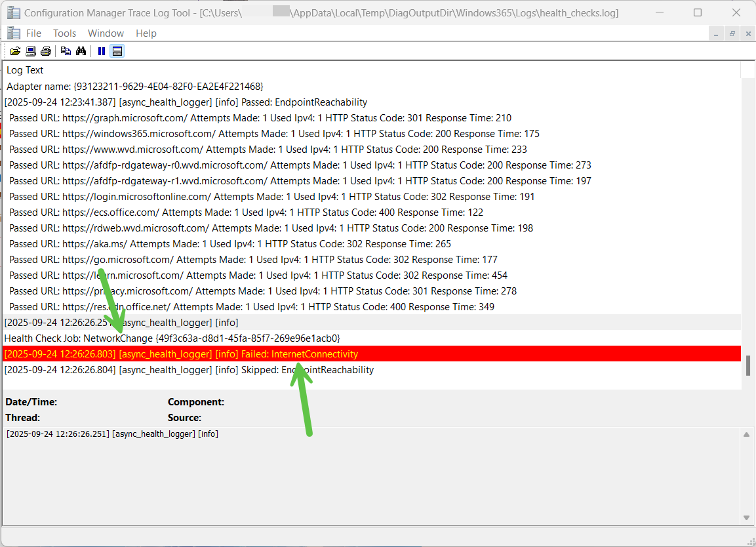Restore the inner document window

click(x=732, y=33)
